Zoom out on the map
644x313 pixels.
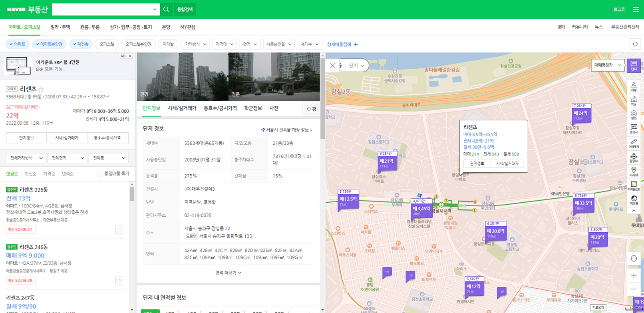click(634, 289)
